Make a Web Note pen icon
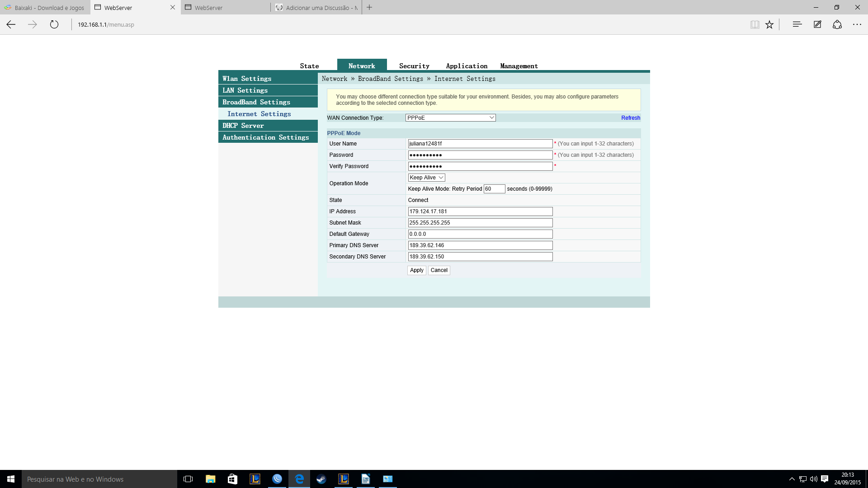868x488 pixels. (817, 24)
